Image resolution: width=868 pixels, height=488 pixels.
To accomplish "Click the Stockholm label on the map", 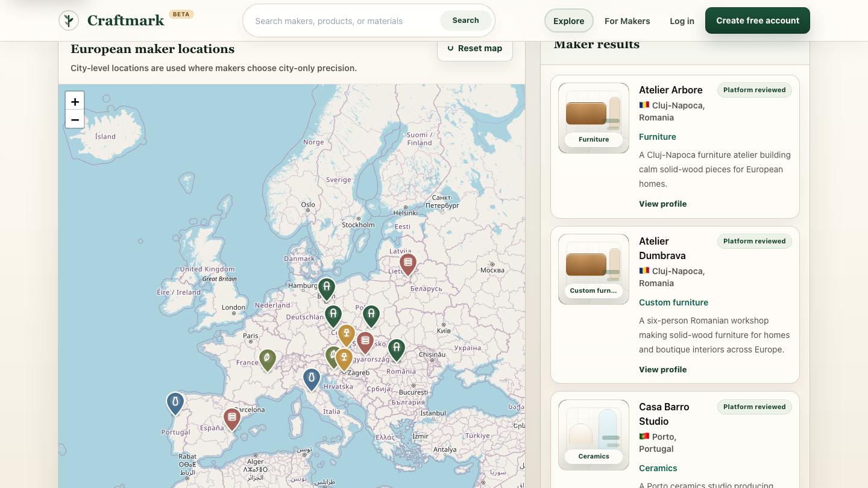I will coord(358,225).
